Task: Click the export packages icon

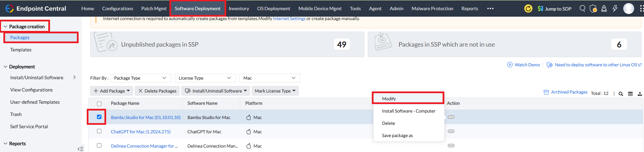Action: click(640, 94)
